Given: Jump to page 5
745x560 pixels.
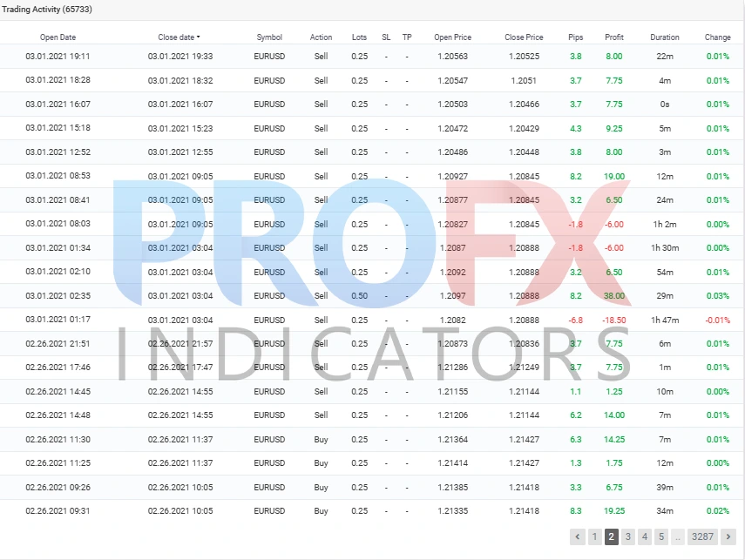Looking at the screenshot, I should [660, 536].
